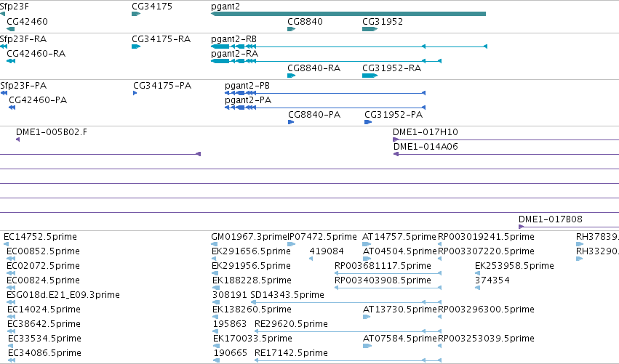Viewport: 619px width, 364px height.
Task: Select the pgant2 gene span bar
Action: pyautogui.click(x=348, y=14)
